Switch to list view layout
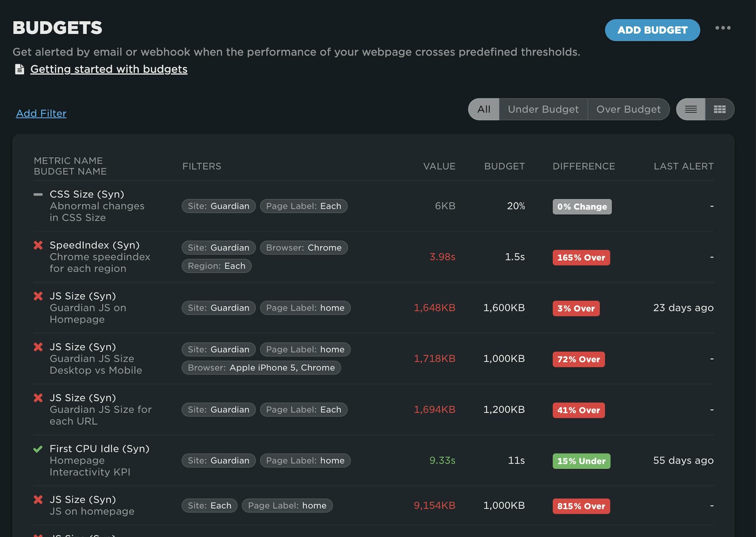The width and height of the screenshot is (756, 537). tap(691, 109)
